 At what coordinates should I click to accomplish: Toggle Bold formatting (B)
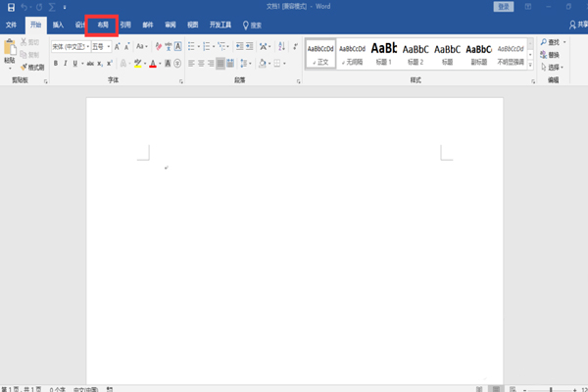point(56,64)
